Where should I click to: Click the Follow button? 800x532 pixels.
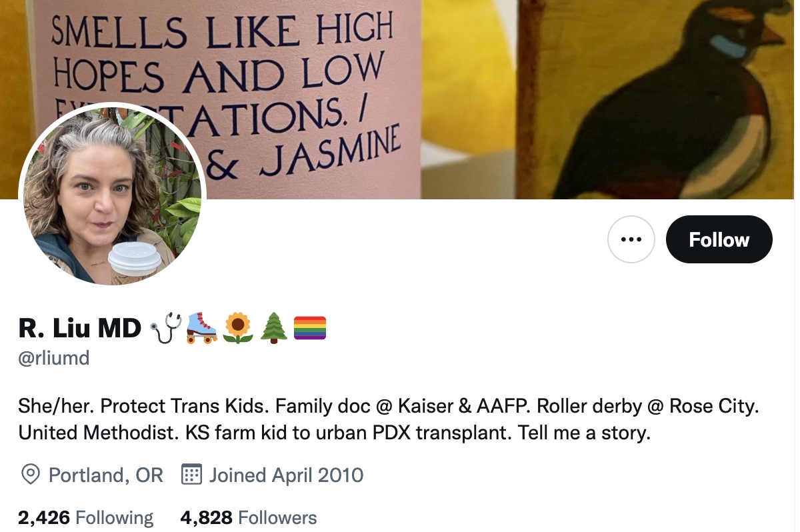point(719,239)
